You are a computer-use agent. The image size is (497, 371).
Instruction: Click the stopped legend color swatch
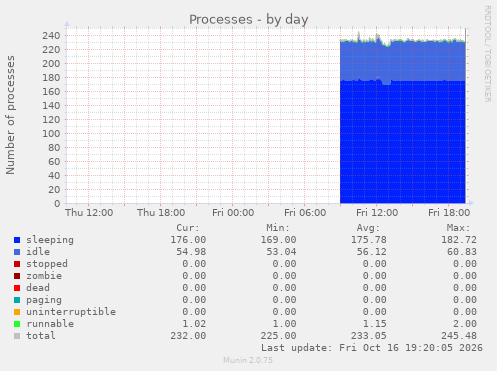17,264
